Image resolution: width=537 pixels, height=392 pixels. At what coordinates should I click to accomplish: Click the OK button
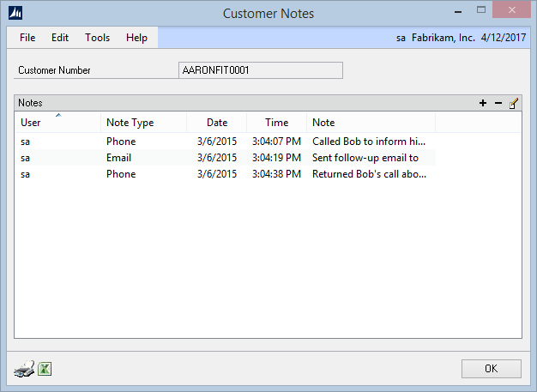[x=492, y=369]
